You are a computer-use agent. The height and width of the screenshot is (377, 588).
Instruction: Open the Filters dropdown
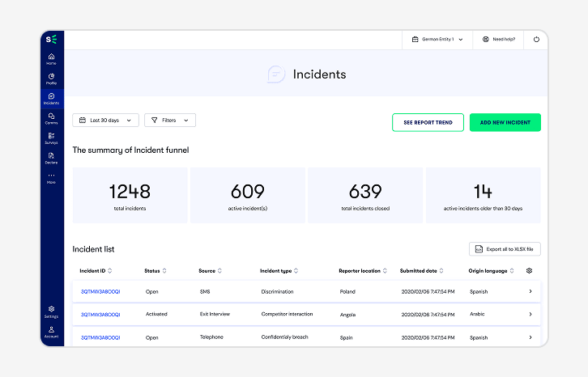point(170,121)
